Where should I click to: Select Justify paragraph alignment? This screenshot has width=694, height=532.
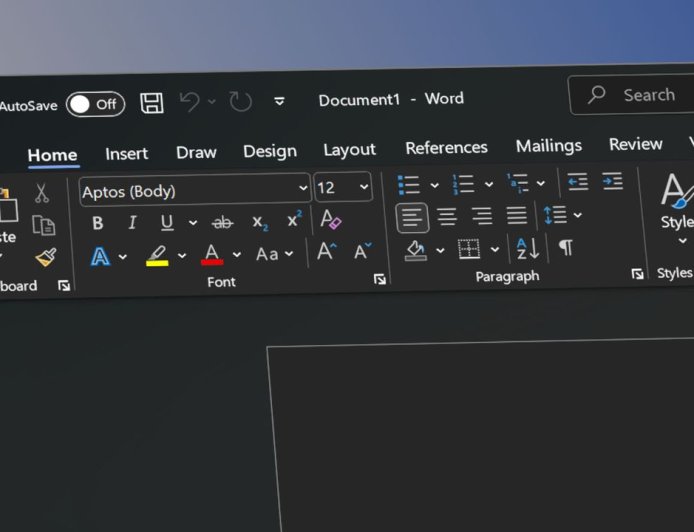[x=517, y=215]
